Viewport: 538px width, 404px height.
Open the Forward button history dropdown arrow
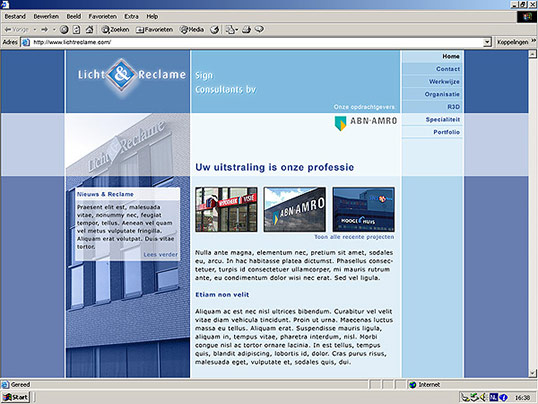click(54, 30)
